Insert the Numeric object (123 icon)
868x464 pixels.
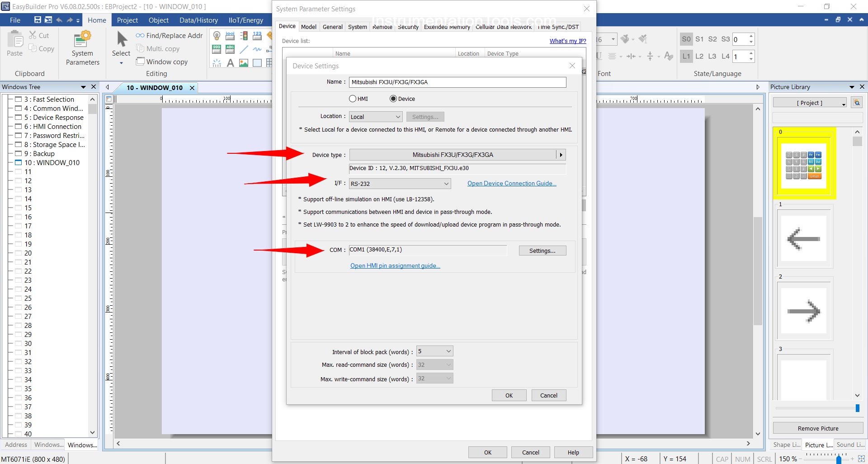coord(257,36)
